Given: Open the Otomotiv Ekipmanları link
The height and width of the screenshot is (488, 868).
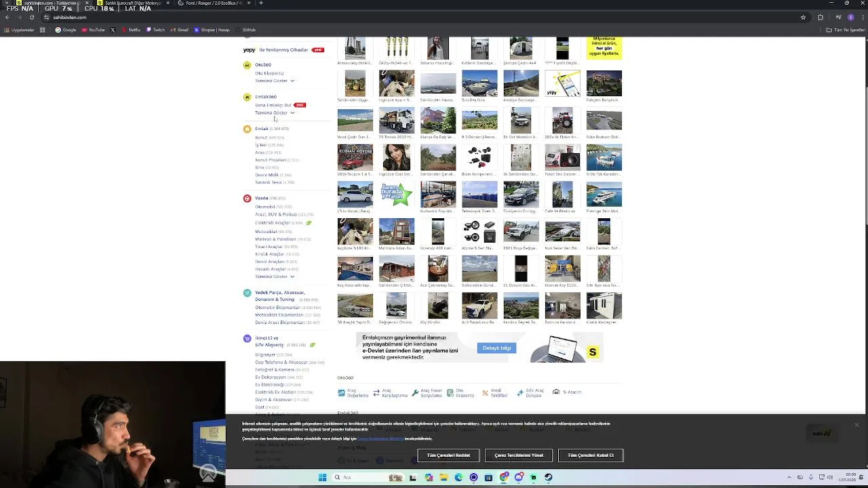Looking at the screenshot, I should [278, 308].
